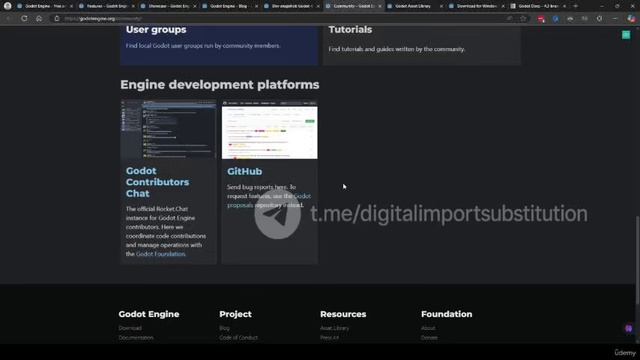Open Download in Godot Engine footer

point(130,328)
